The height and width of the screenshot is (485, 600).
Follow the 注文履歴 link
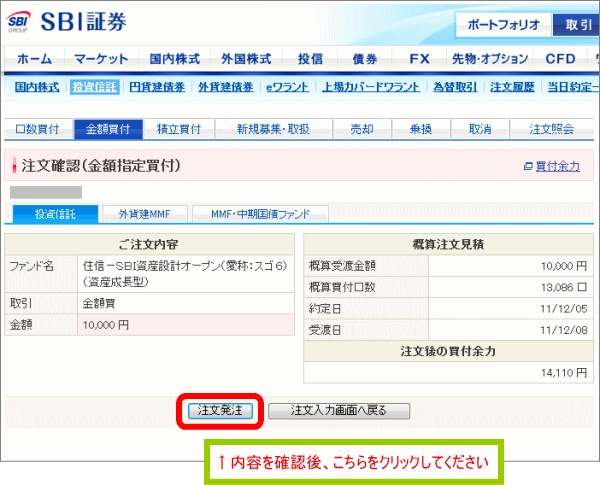pos(512,87)
